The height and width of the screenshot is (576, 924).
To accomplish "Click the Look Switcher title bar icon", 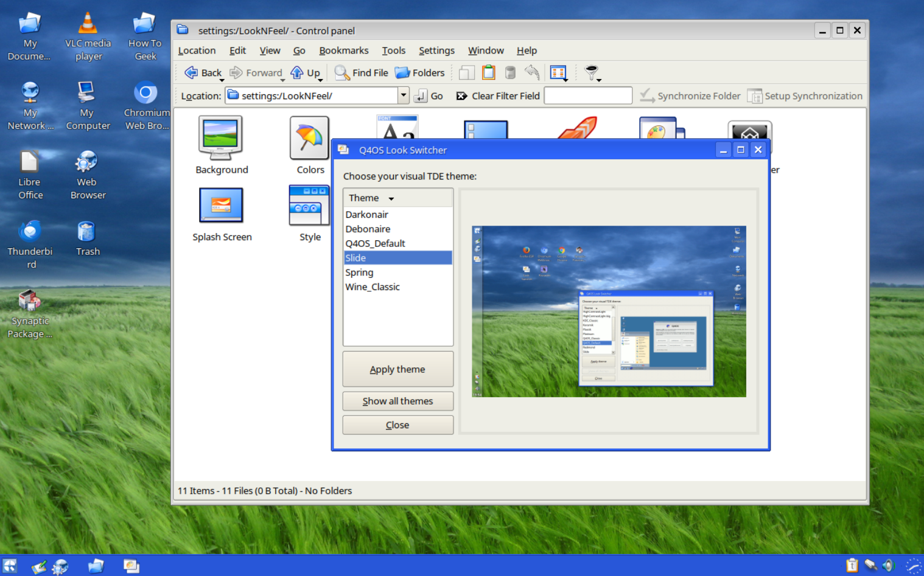I will [x=343, y=150].
